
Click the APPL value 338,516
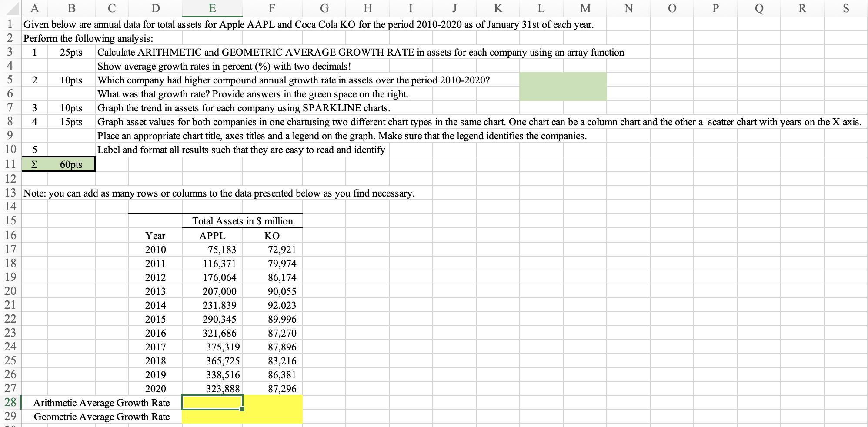(212, 374)
